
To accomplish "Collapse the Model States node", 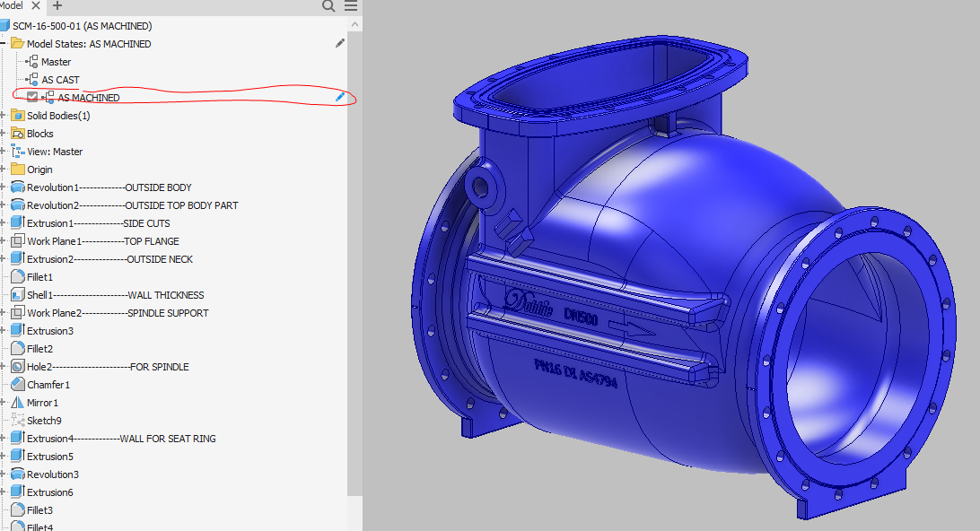I will pos(4,43).
